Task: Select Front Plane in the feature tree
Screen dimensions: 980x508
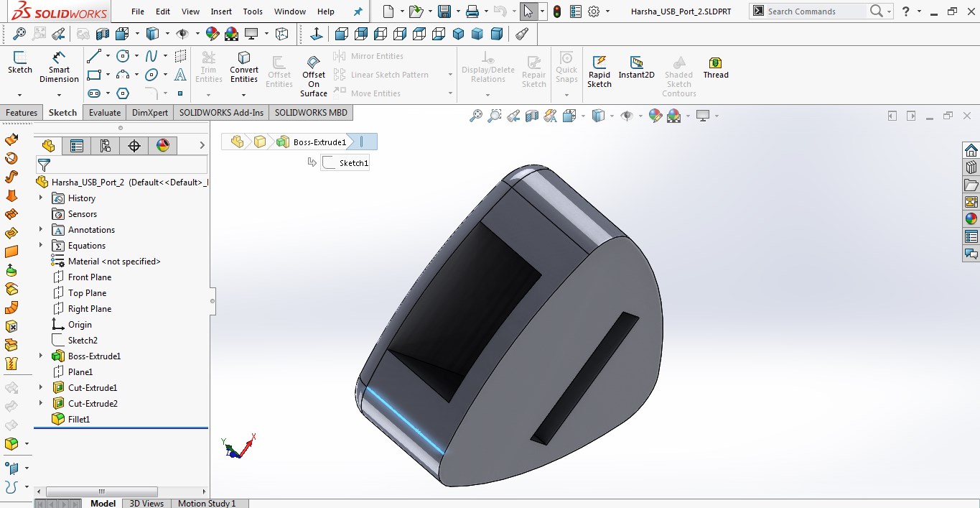Action: point(90,277)
